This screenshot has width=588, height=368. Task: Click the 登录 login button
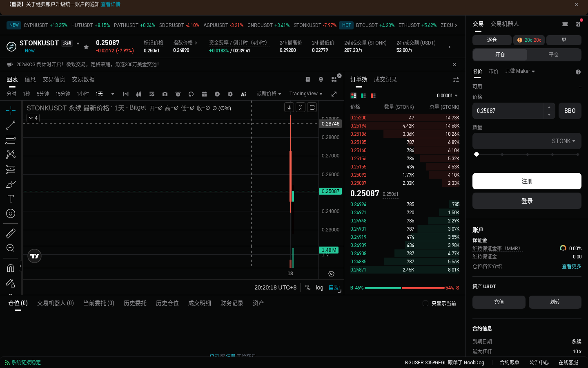527,201
